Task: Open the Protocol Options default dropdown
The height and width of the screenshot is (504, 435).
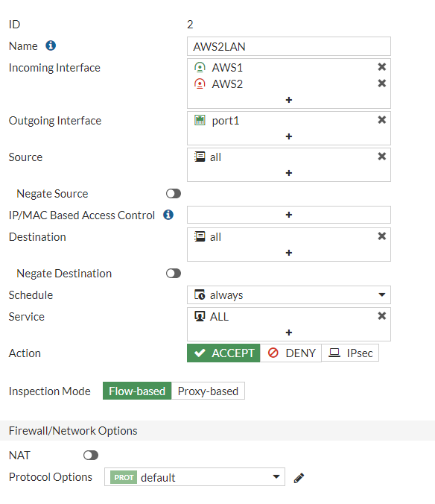Action: pos(194,477)
